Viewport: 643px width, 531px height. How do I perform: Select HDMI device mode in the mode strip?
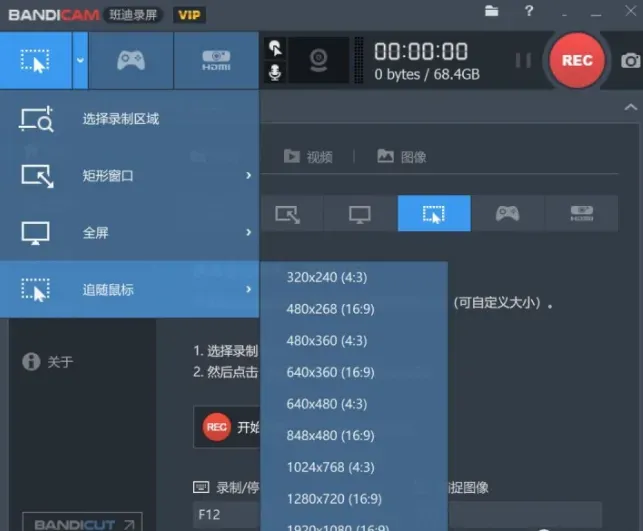click(581, 214)
